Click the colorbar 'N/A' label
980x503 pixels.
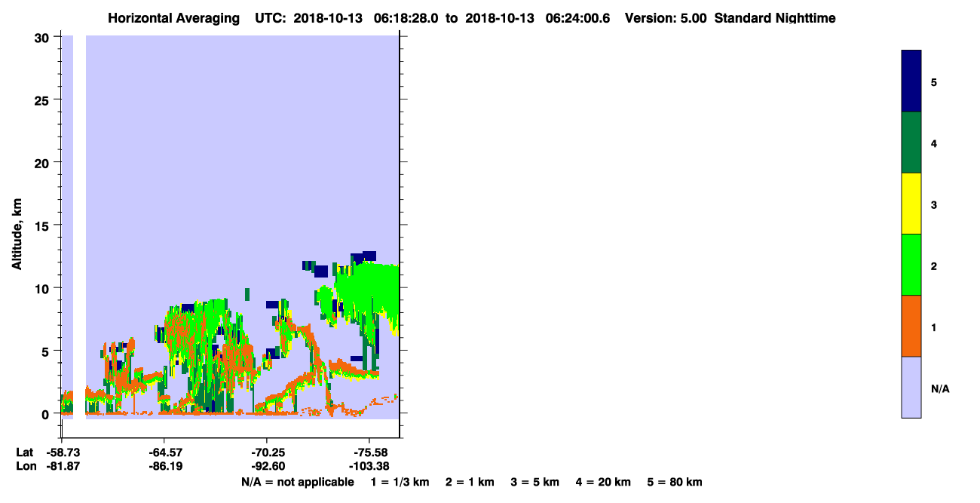pos(940,388)
